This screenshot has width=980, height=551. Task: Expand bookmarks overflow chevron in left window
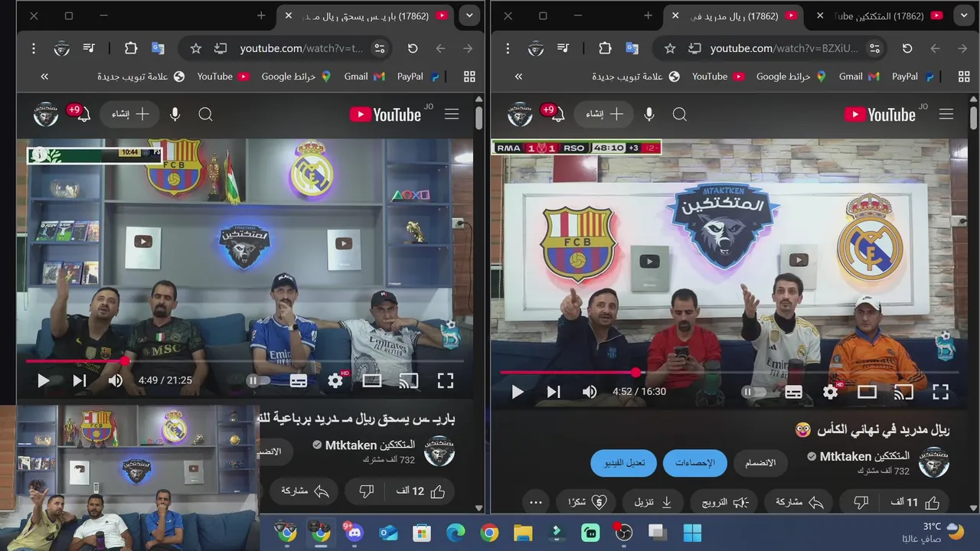[x=44, y=77]
